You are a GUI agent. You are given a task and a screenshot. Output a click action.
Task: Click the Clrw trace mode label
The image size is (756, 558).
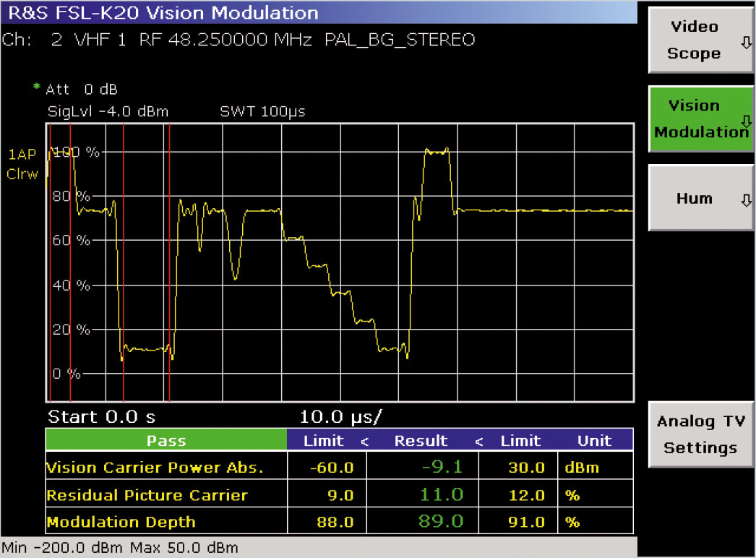click(22, 174)
